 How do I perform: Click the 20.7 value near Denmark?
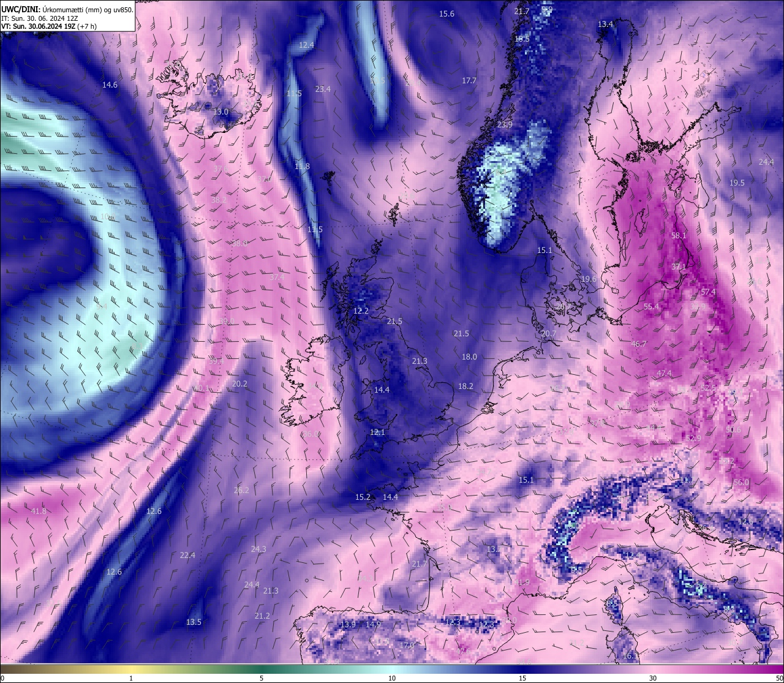coord(549,334)
